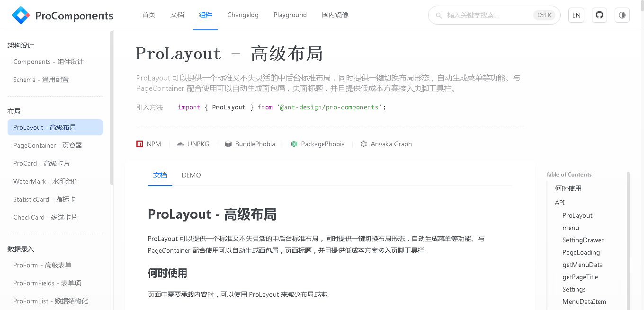
Task: Go to getMenuData in table of contents
Action: coord(582,265)
